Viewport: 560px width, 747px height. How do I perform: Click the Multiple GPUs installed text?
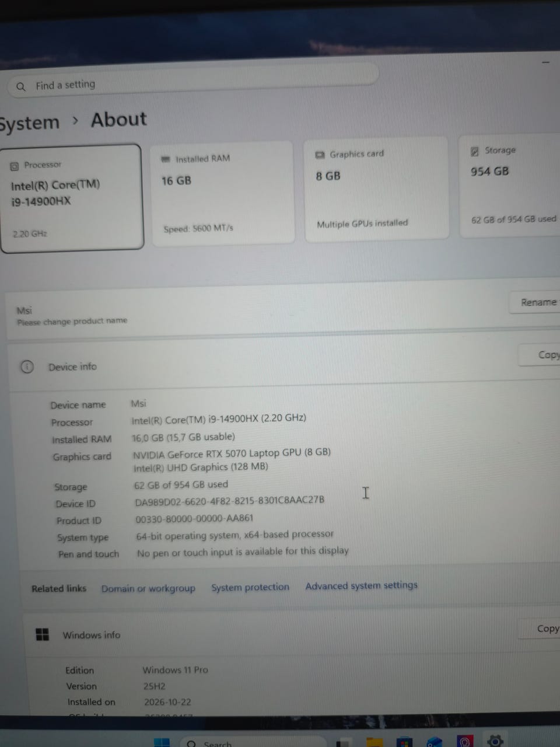(x=362, y=224)
